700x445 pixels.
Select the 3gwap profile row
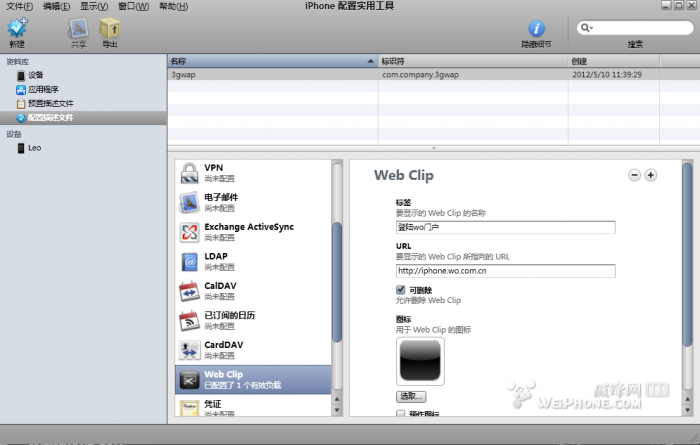coord(433,75)
